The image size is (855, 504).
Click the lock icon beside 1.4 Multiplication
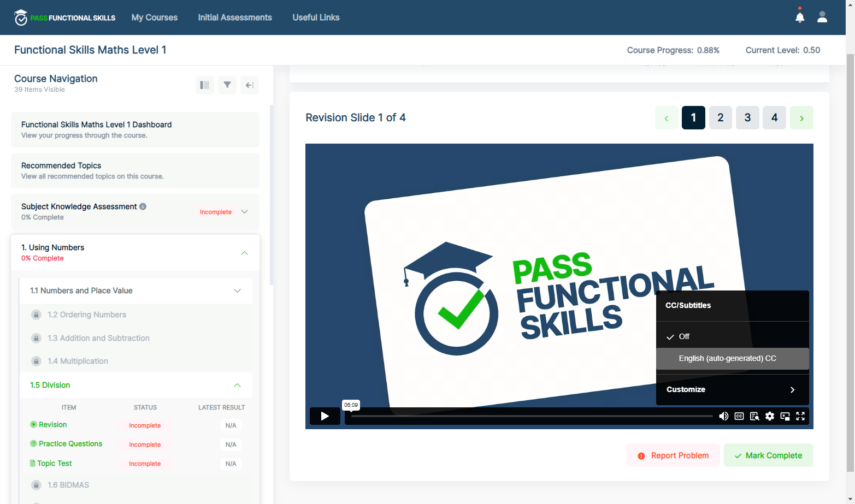36,361
